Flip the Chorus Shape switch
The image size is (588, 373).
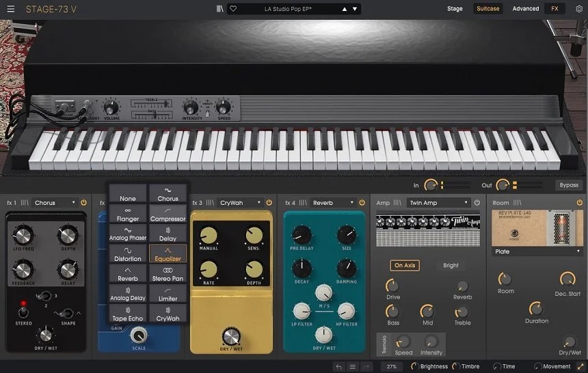point(68,313)
